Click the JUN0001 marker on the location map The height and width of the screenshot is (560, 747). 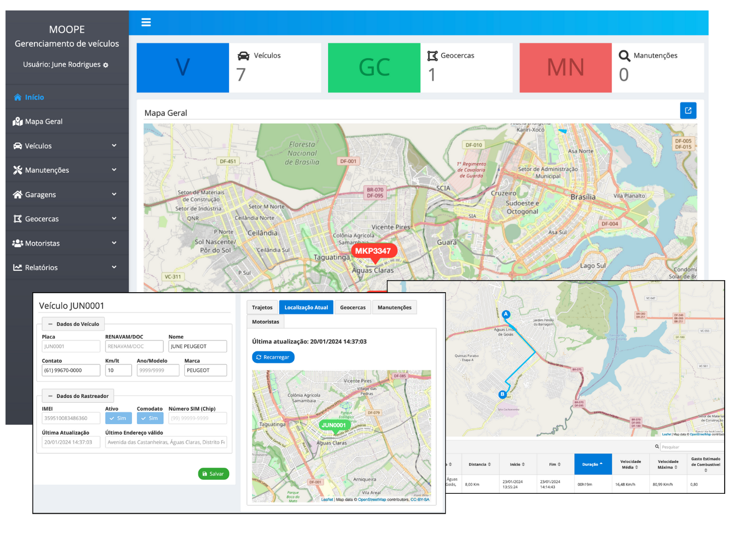334,426
